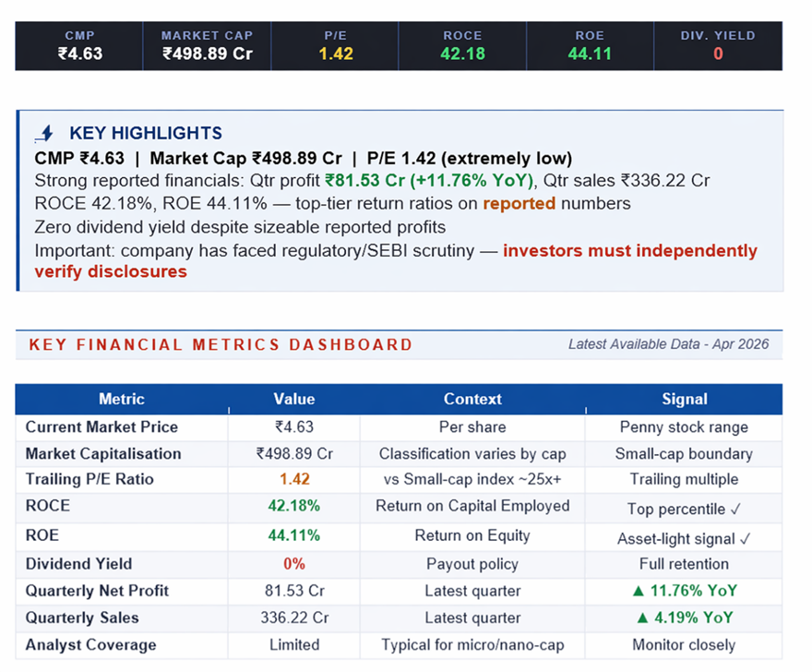Click the green up-arrow beside 11.76% YoY in table
This screenshot has width=812, height=672.
pyautogui.click(x=639, y=591)
